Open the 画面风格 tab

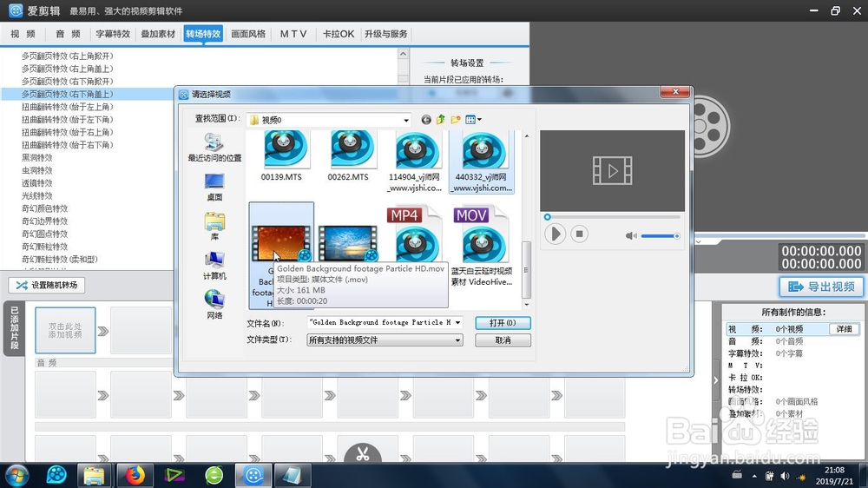[248, 34]
